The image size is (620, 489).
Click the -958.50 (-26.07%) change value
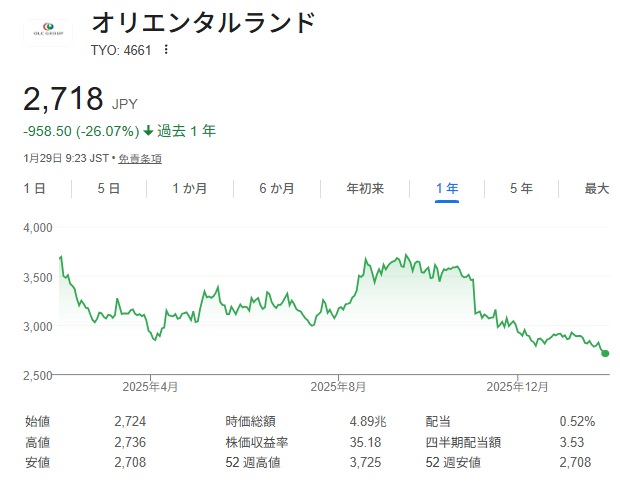(81, 131)
